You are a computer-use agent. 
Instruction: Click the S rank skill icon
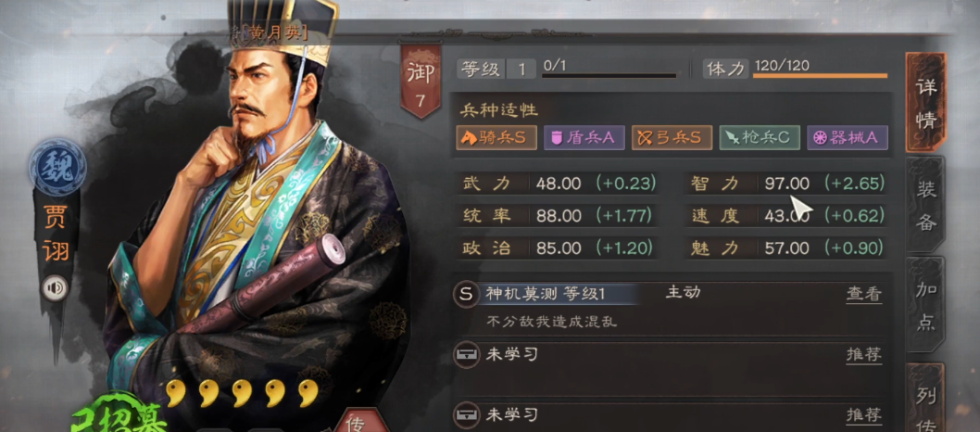click(x=466, y=295)
